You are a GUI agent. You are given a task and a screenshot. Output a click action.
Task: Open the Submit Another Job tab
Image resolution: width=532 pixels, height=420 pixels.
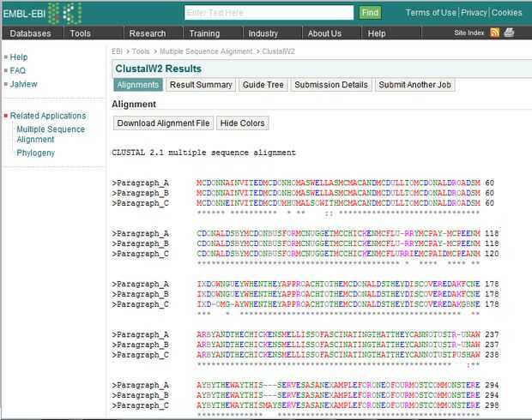[x=414, y=85]
